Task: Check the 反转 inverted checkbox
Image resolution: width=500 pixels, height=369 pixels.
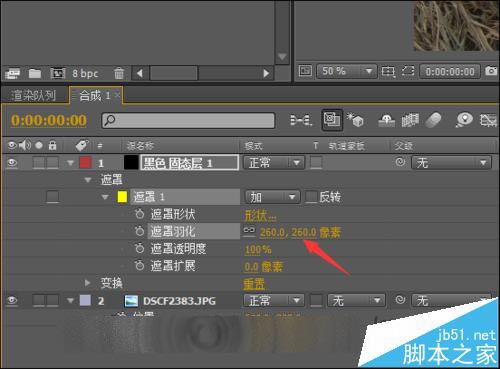Action: point(311,197)
